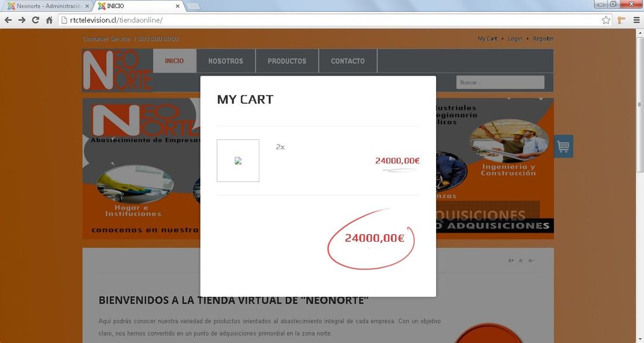Click the item price 24000,00€ in cart row

coord(397,160)
